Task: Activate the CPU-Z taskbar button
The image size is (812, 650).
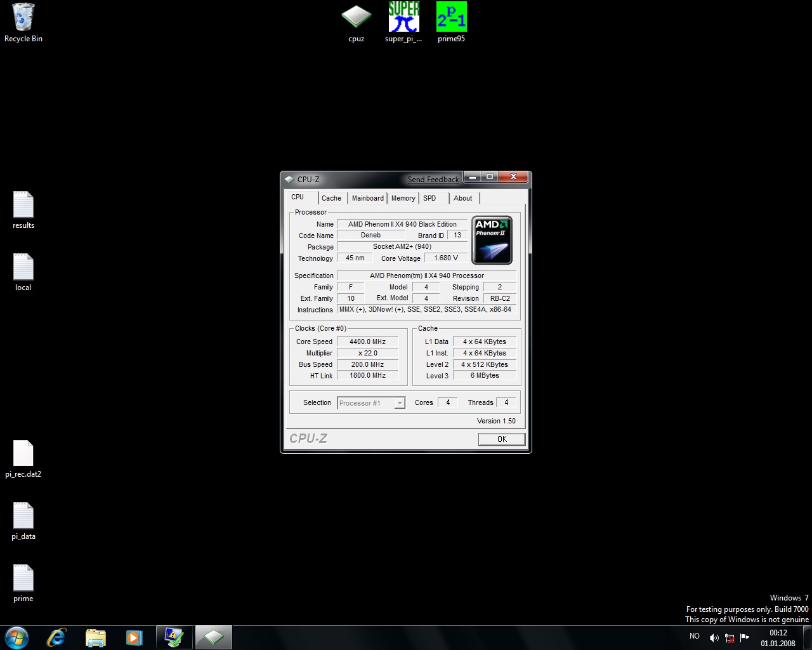Action: point(213,637)
